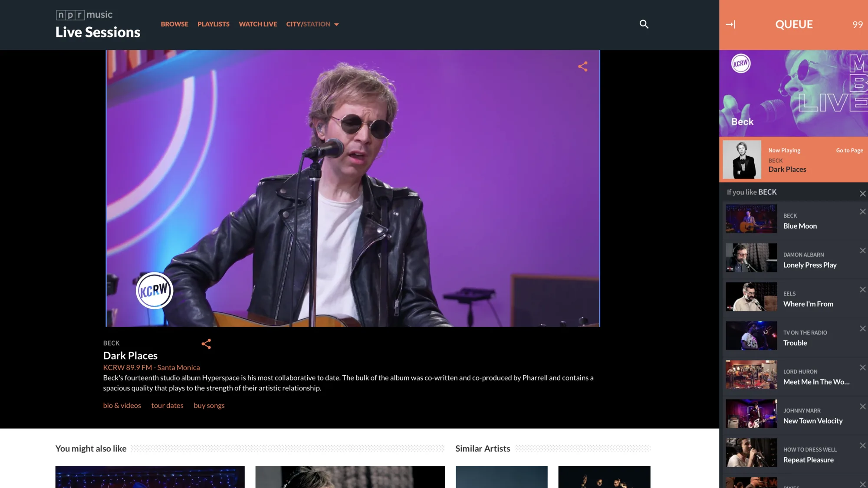The width and height of the screenshot is (868, 488).
Task: Click the KCRW badge in queue banner
Action: [x=741, y=63]
